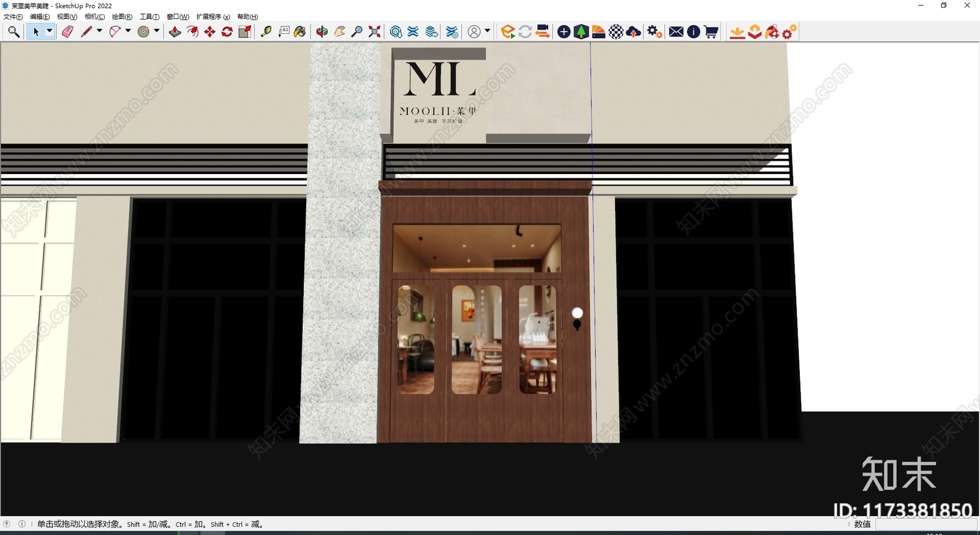Open the 扩展程序(x) menu
Screen dimensions: 980x535
[213, 17]
